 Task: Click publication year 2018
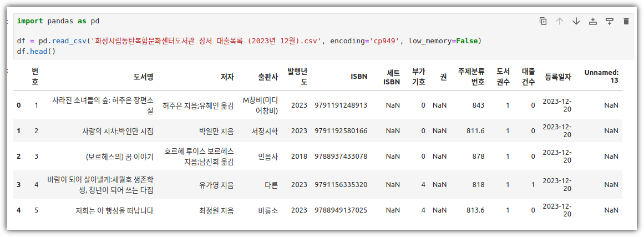299,157
